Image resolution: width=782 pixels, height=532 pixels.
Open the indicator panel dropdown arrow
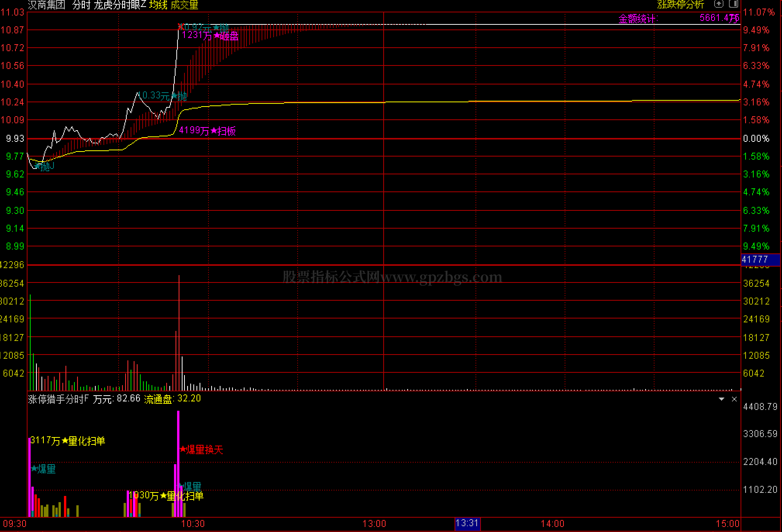click(x=722, y=399)
